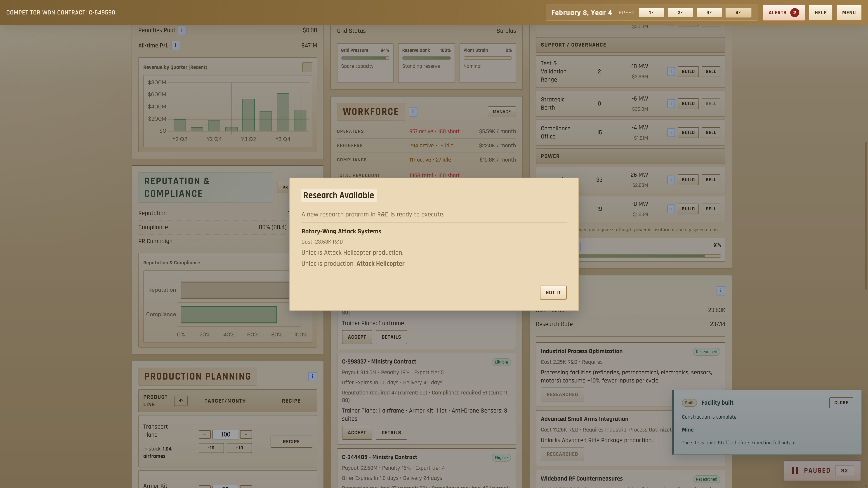Open the Alerts panel
This screenshot has height=488, width=868.
point(783,12)
